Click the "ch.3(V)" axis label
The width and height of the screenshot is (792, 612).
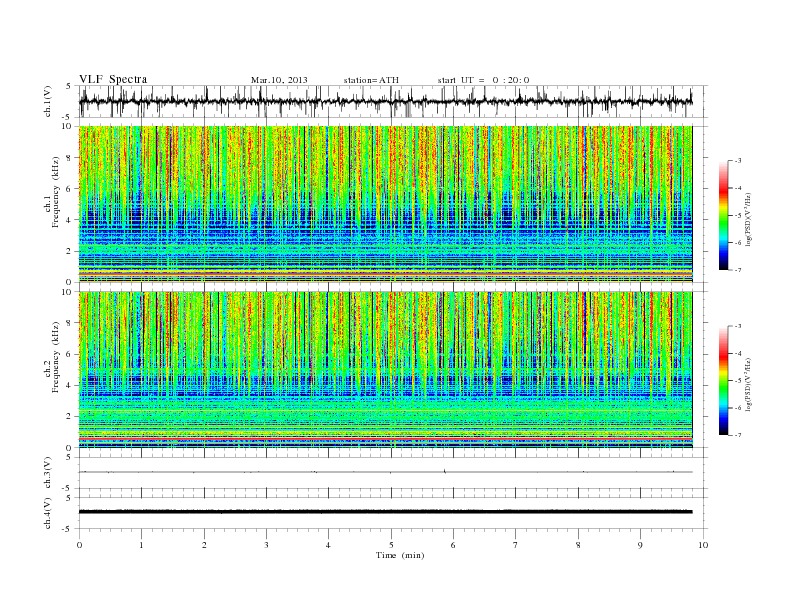48,473
